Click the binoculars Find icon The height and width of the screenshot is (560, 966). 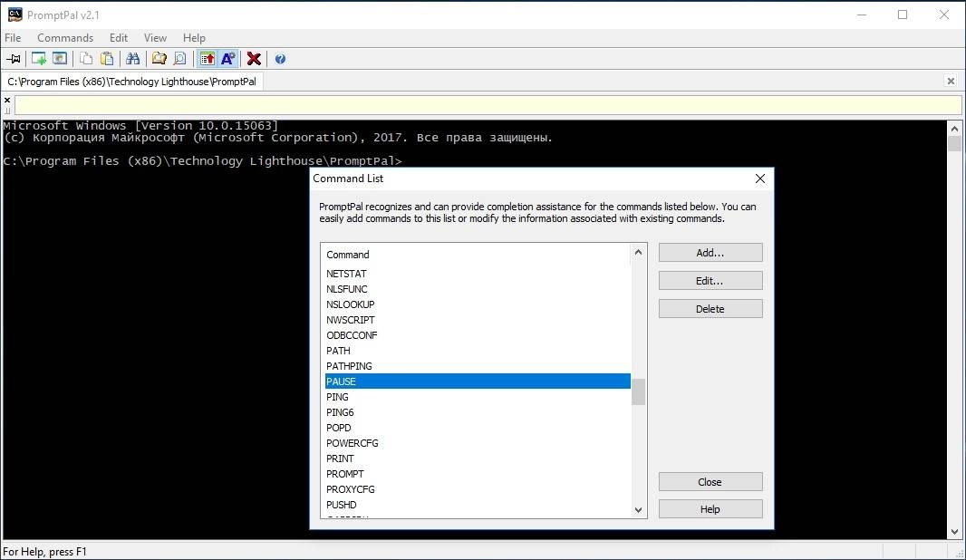(x=132, y=59)
